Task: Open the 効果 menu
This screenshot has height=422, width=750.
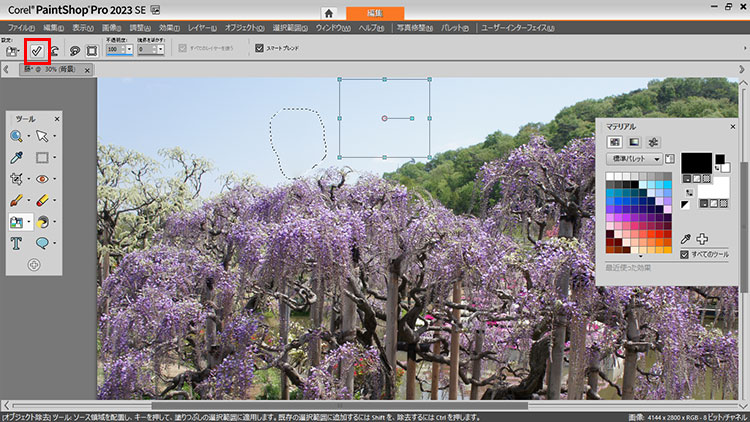Action: [x=169, y=28]
